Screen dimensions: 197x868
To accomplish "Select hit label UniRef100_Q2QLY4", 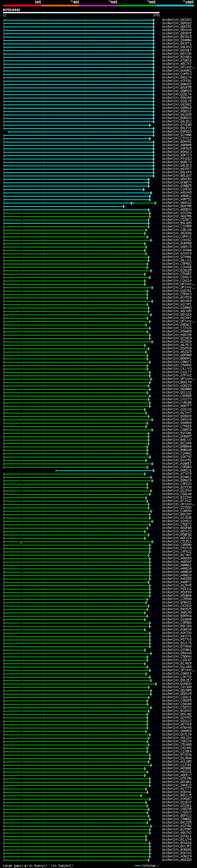I will (x=177, y=94).
